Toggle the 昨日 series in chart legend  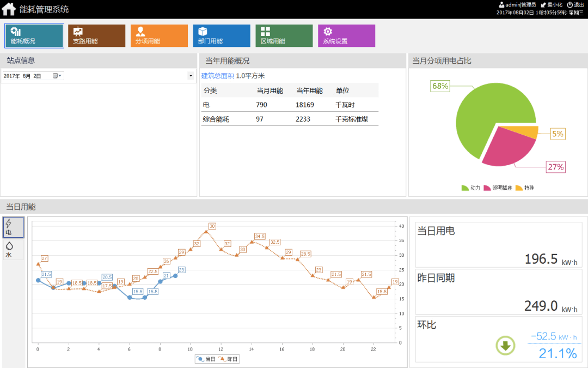click(x=228, y=359)
